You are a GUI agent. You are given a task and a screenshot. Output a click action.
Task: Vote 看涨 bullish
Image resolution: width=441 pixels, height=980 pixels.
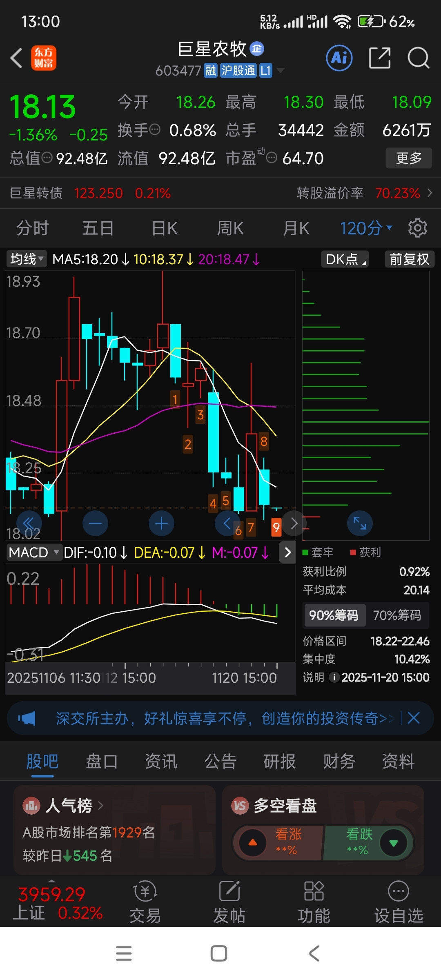[278, 842]
